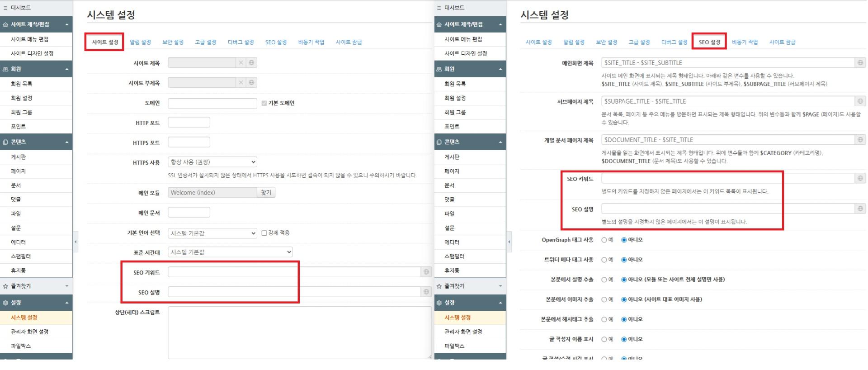The width and height of the screenshot is (868, 370).
Task: Click into the 도메인 input field
Action: coord(212,104)
